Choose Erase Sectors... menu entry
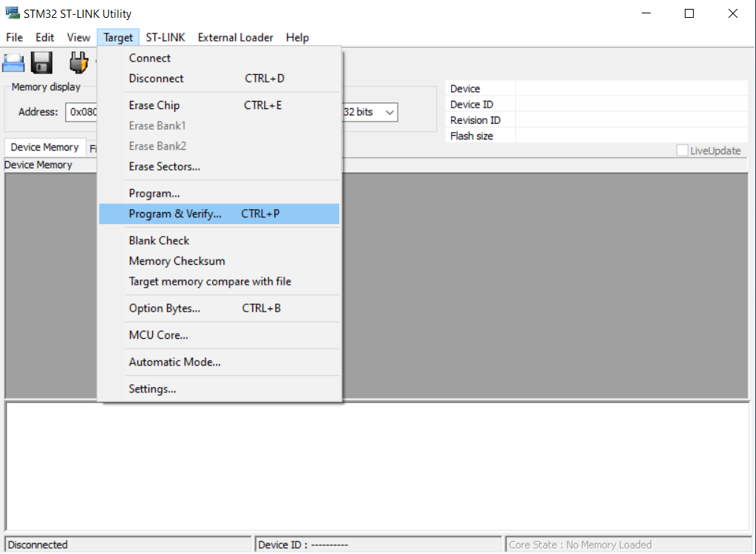756x554 pixels. click(x=164, y=167)
